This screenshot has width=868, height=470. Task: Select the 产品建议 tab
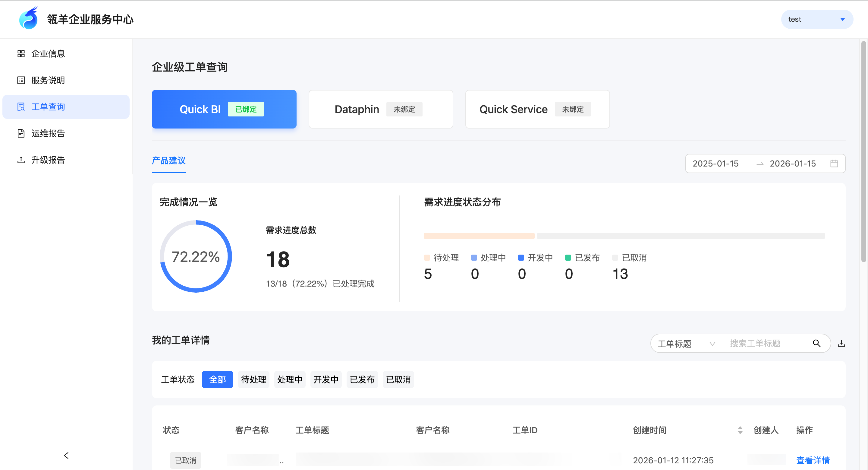(x=168, y=160)
